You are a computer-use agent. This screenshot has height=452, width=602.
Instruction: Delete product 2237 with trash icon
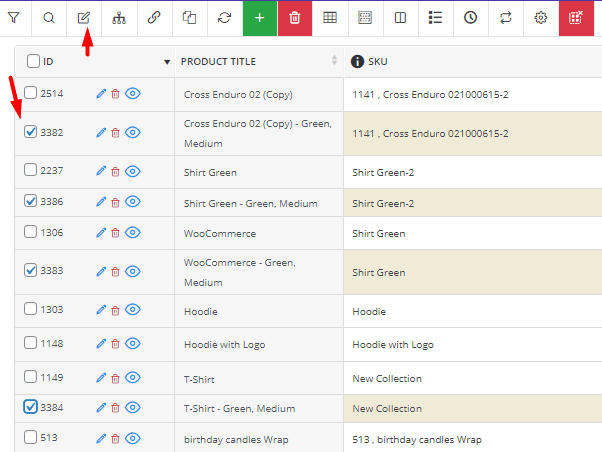click(x=115, y=171)
